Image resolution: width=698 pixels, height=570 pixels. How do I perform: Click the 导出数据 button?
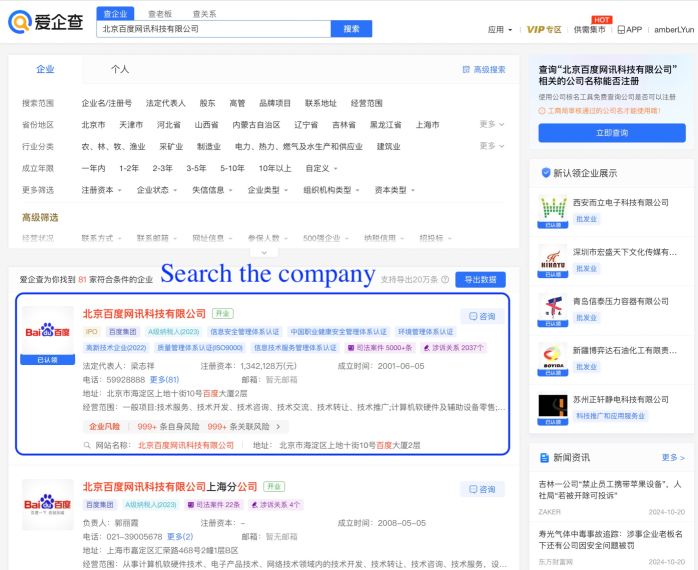[x=480, y=280]
